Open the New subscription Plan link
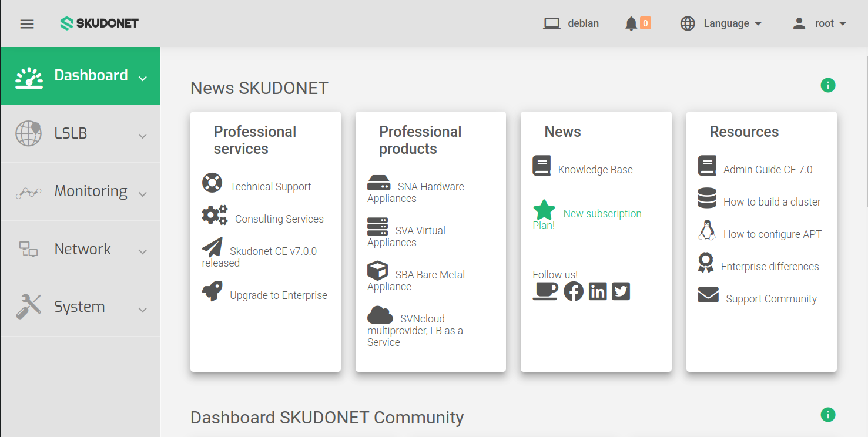The height and width of the screenshot is (437, 868). 588,219
